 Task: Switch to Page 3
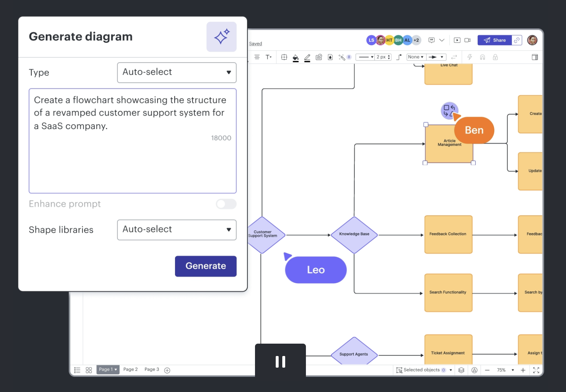(151, 369)
